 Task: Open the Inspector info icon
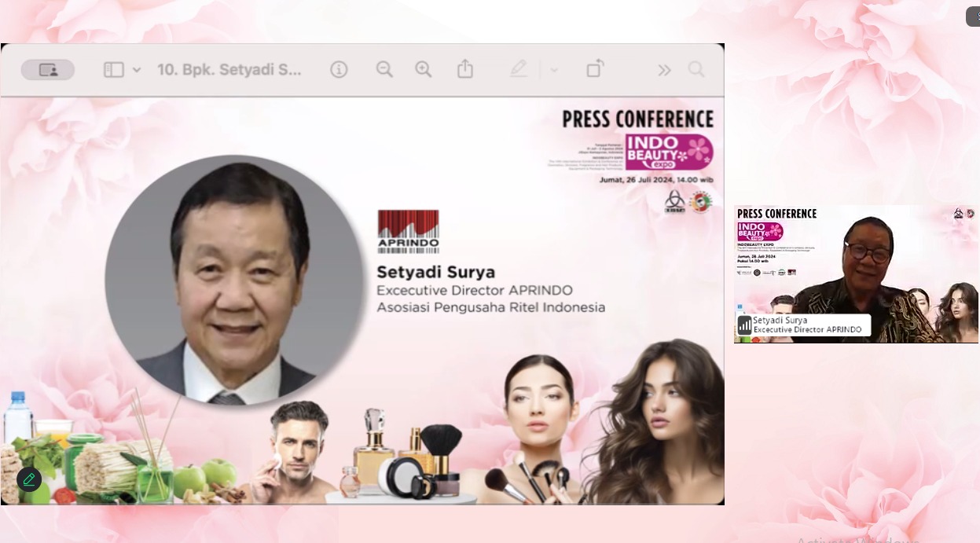339,70
